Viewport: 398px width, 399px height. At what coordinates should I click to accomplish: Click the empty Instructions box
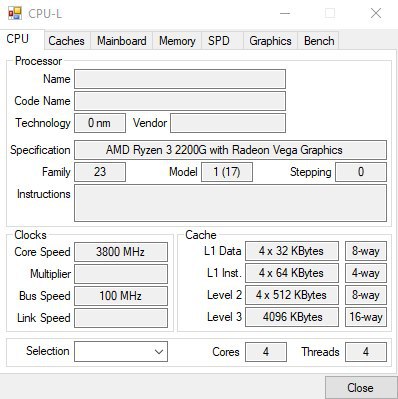[230, 203]
